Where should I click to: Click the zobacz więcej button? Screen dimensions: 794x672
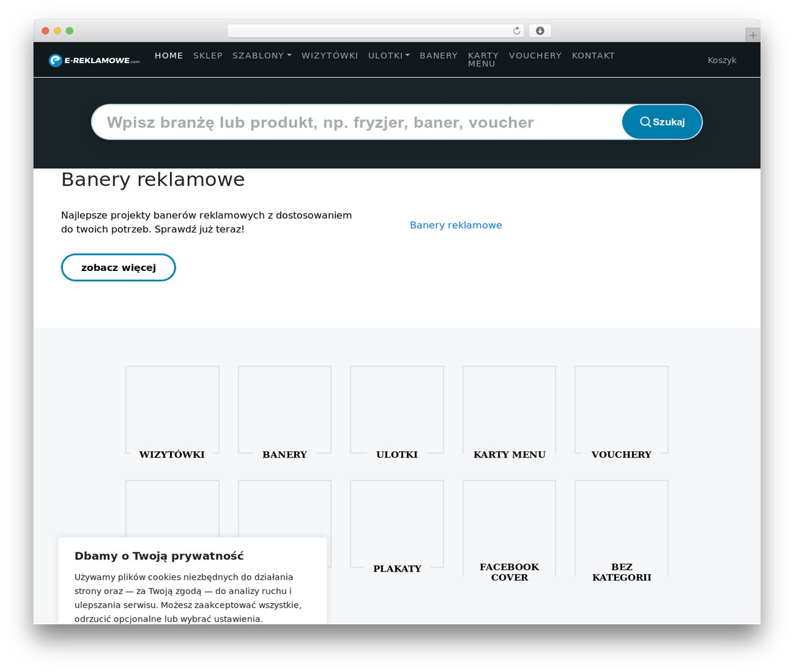point(118,268)
